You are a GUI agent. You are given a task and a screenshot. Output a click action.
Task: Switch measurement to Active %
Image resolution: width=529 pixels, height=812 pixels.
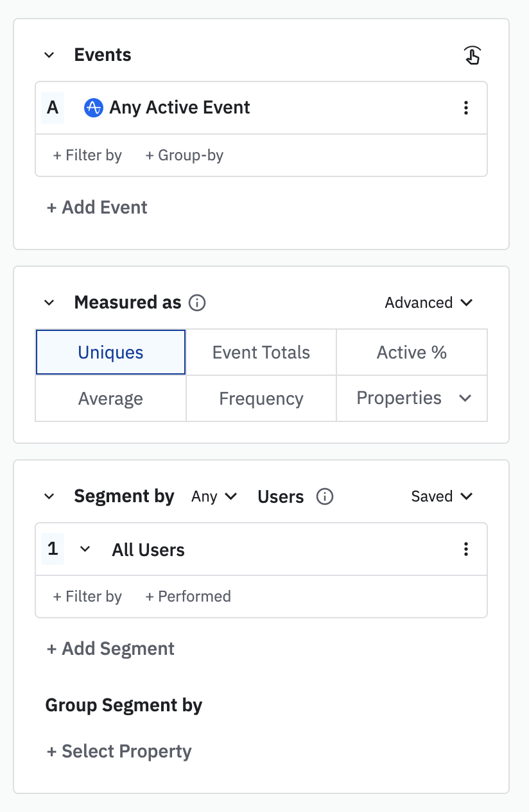[412, 352]
